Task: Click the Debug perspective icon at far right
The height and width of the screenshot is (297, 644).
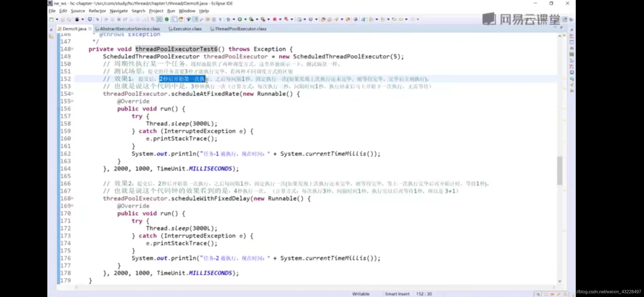Action: [x=571, y=19]
